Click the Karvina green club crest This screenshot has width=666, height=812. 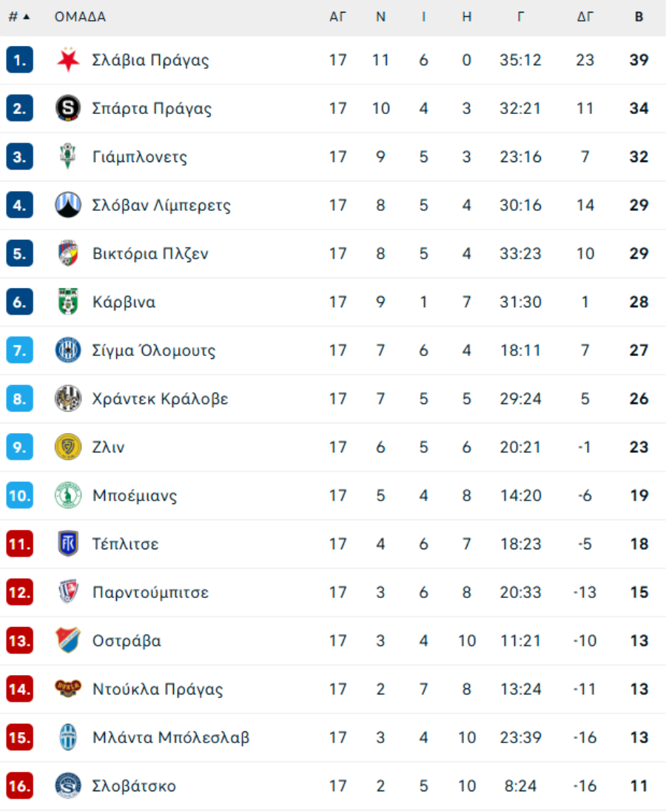[68, 302]
